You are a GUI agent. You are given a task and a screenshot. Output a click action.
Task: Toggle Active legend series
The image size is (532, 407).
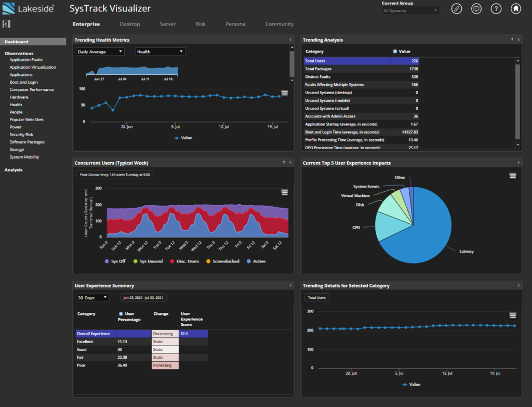(x=256, y=261)
